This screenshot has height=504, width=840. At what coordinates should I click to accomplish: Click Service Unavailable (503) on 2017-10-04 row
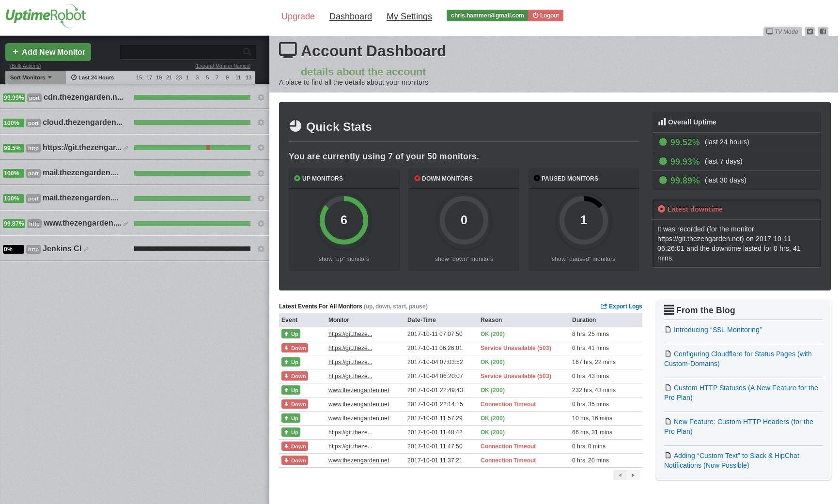[516, 376]
